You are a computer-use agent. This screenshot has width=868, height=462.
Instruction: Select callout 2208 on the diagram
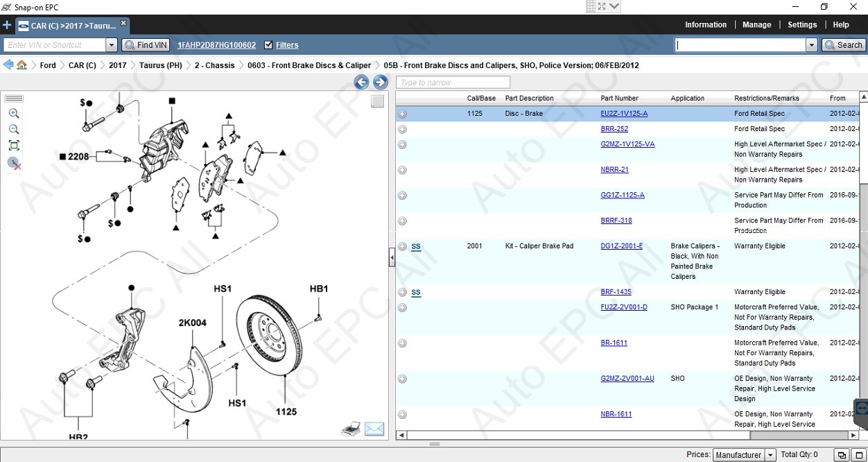[x=78, y=157]
